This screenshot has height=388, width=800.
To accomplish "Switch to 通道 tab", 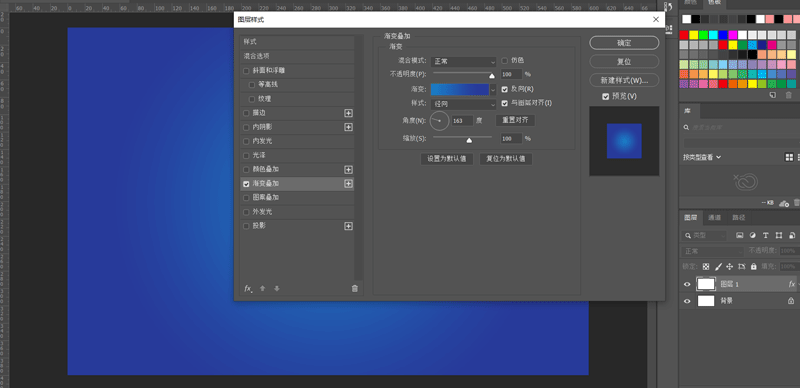I will coord(714,217).
